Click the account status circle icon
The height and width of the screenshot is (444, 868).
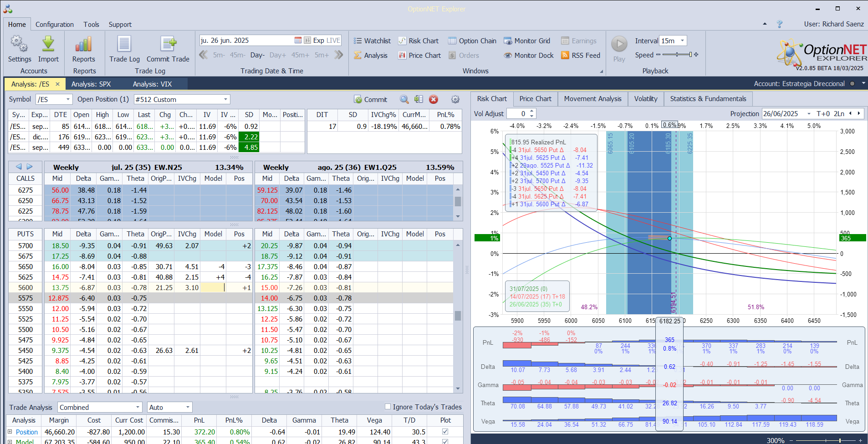pos(852,84)
